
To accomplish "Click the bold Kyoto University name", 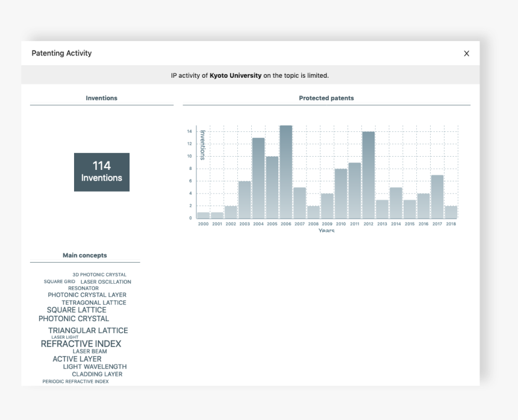I will (236, 76).
